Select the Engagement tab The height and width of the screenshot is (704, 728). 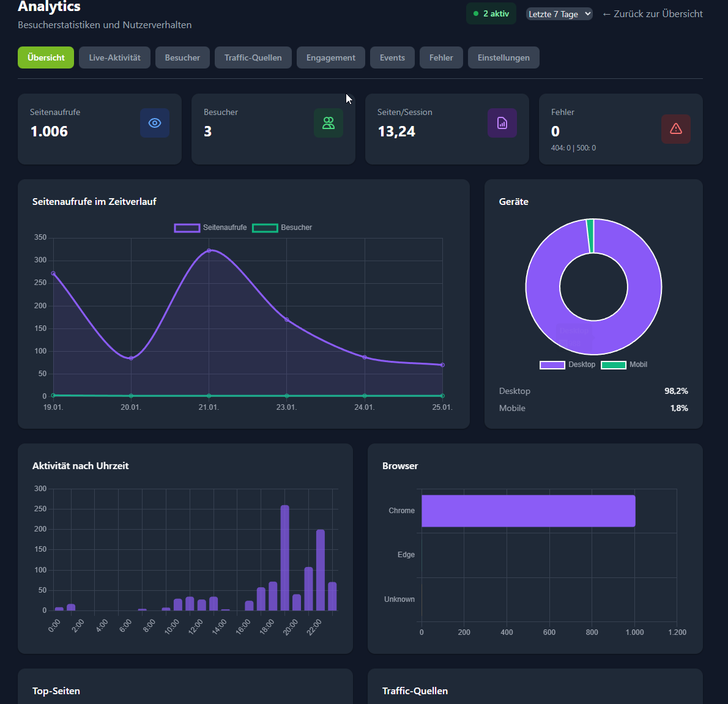(330, 57)
